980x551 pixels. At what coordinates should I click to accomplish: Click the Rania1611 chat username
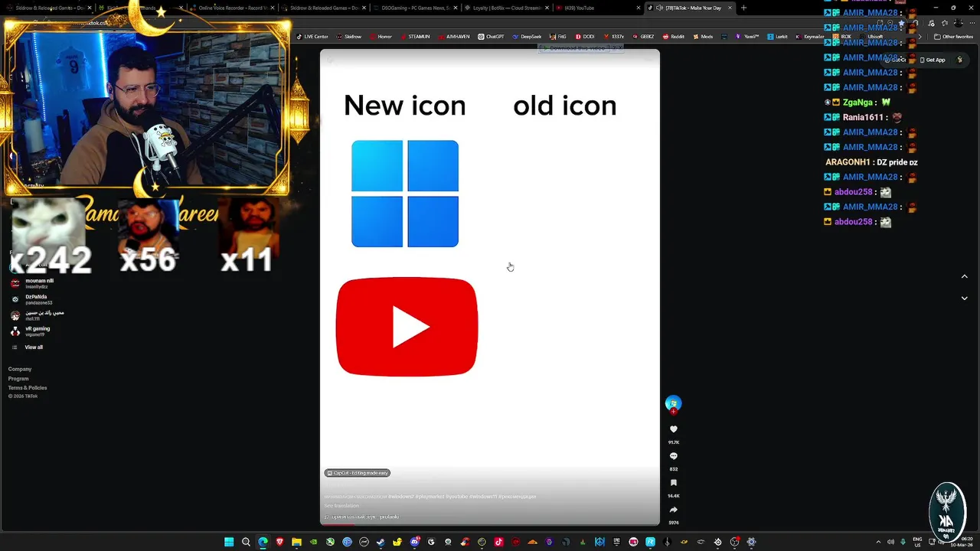tap(864, 117)
